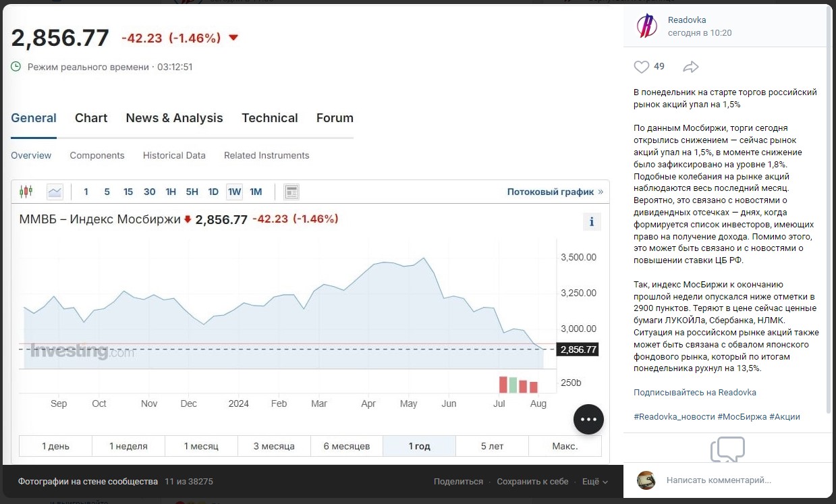Select the 1W interval

234,192
